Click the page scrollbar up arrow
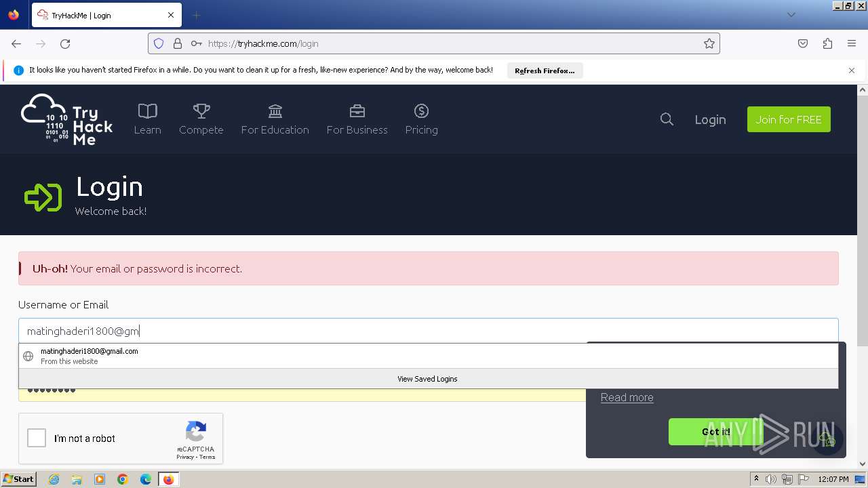This screenshot has width=868, height=488. [863, 89]
